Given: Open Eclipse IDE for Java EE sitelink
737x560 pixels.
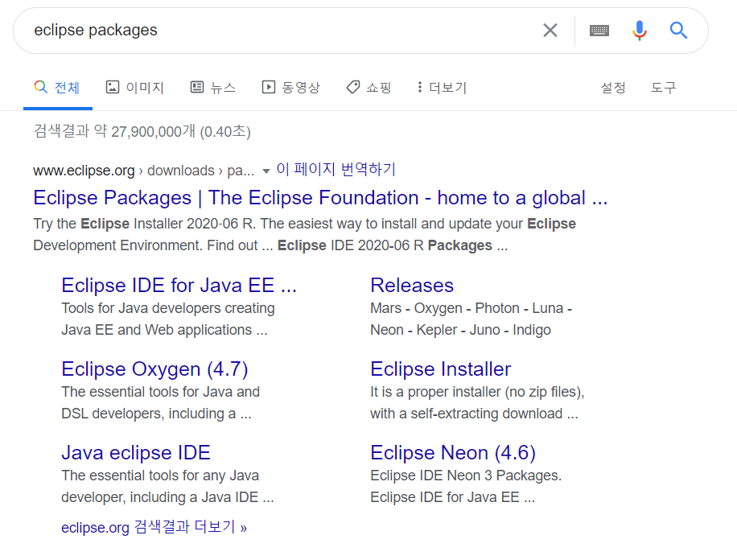Looking at the screenshot, I should coord(179,286).
